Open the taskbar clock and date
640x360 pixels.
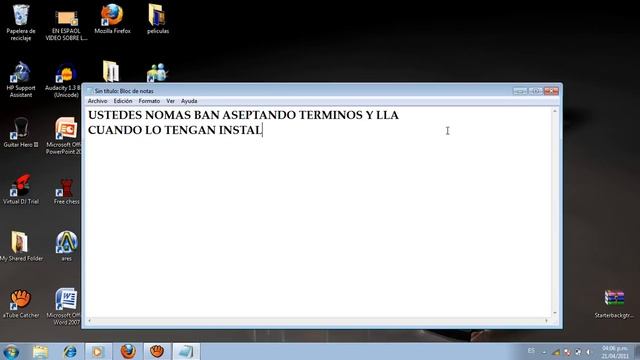point(614,352)
